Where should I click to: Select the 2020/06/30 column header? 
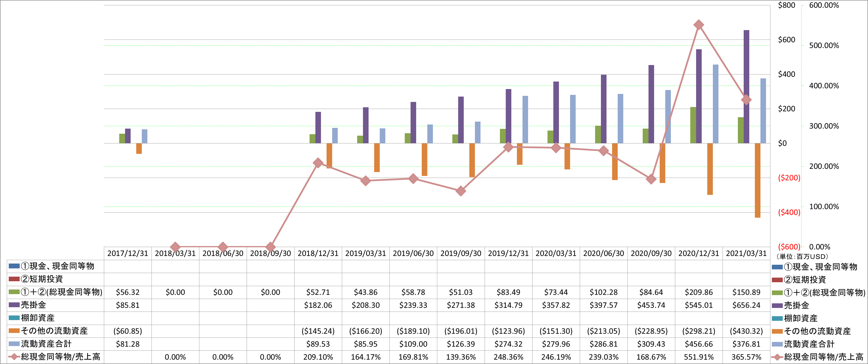[x=604, y=254]
